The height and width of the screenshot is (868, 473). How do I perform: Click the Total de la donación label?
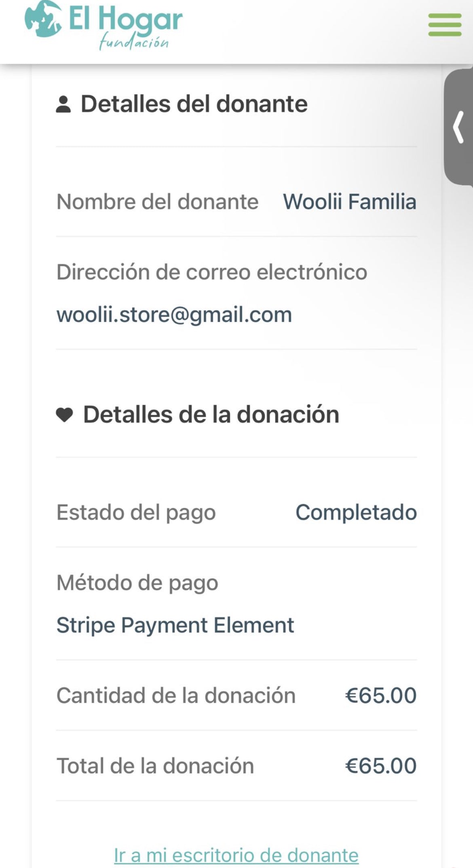point(155,766)
